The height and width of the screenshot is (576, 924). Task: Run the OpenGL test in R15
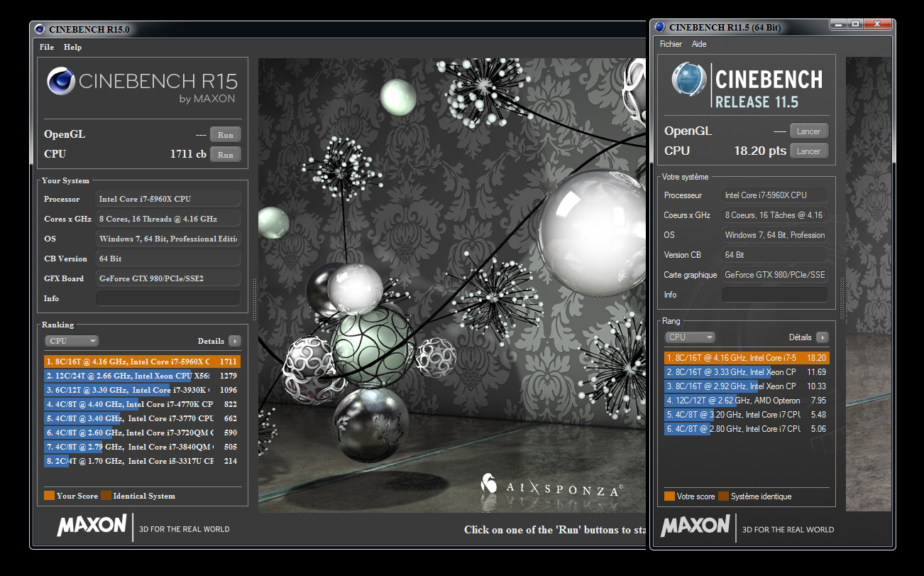tap(226, 135)
